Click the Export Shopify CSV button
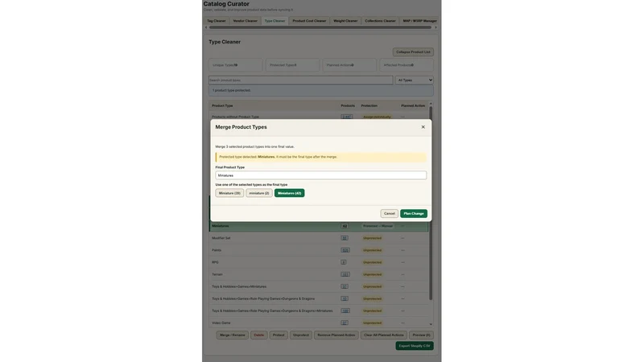This screenshot has height=362, width=644. click(x=415, y=346)
